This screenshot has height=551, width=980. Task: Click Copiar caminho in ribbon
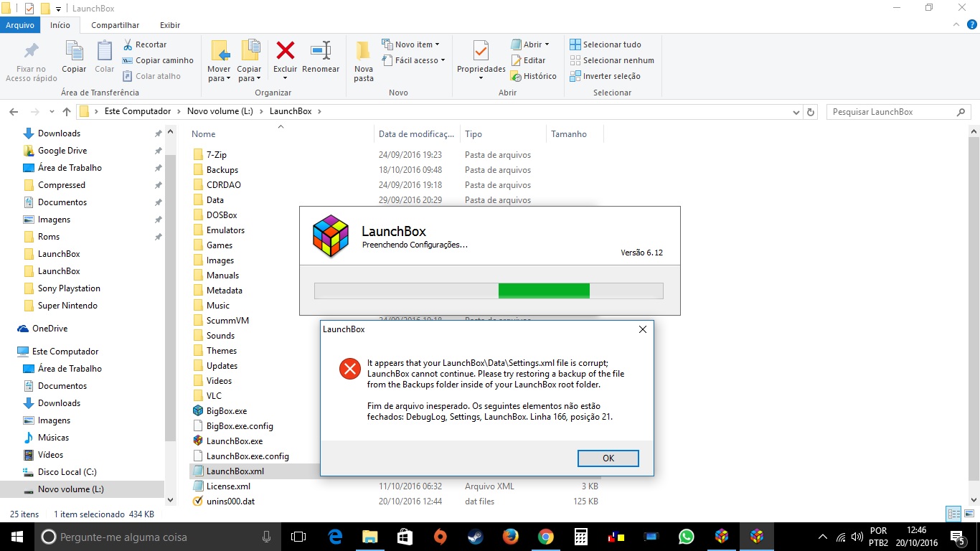(x=158, y=60)
